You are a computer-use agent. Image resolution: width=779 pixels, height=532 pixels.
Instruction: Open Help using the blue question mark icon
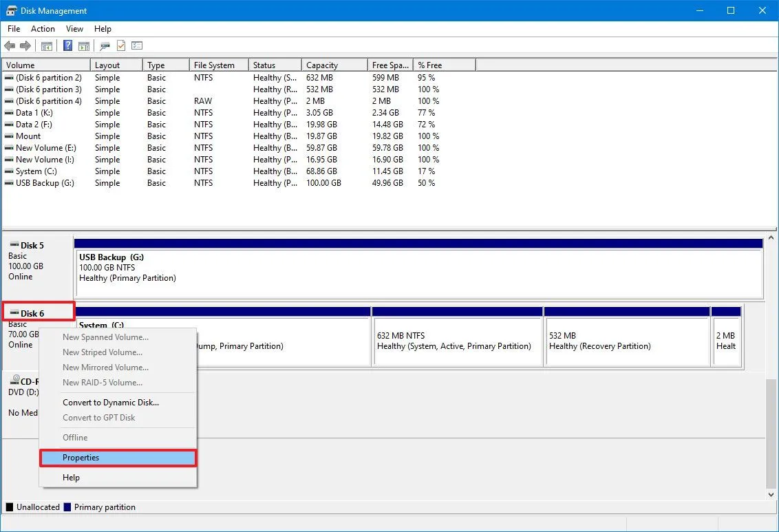pyautogui.click(x=67, y=45)
